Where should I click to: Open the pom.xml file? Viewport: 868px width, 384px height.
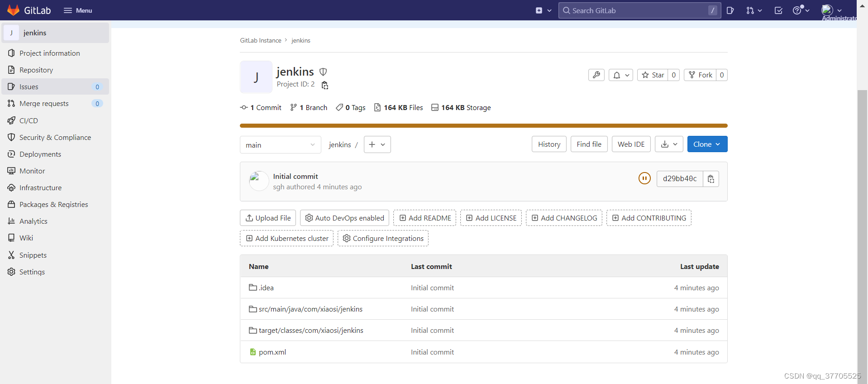(x=272, y=352)
